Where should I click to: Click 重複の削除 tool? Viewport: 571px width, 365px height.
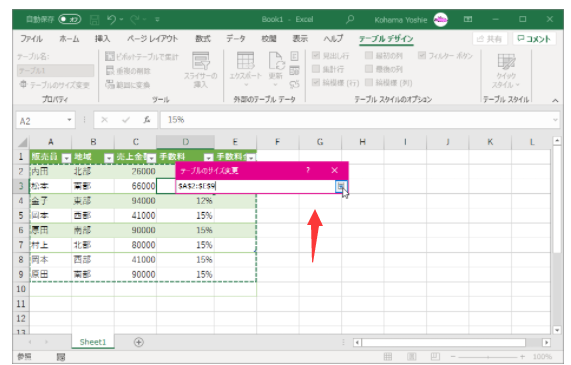[128, 71]
